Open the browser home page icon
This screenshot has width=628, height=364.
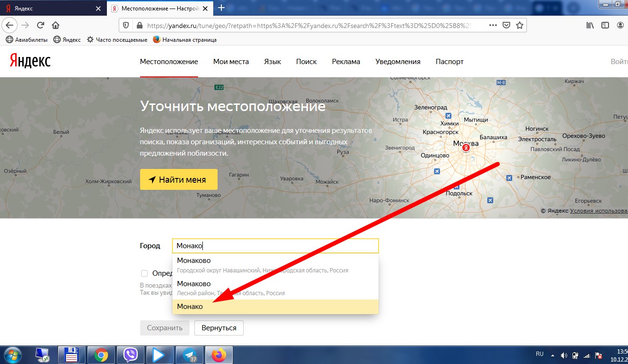[x=56, y=25]
